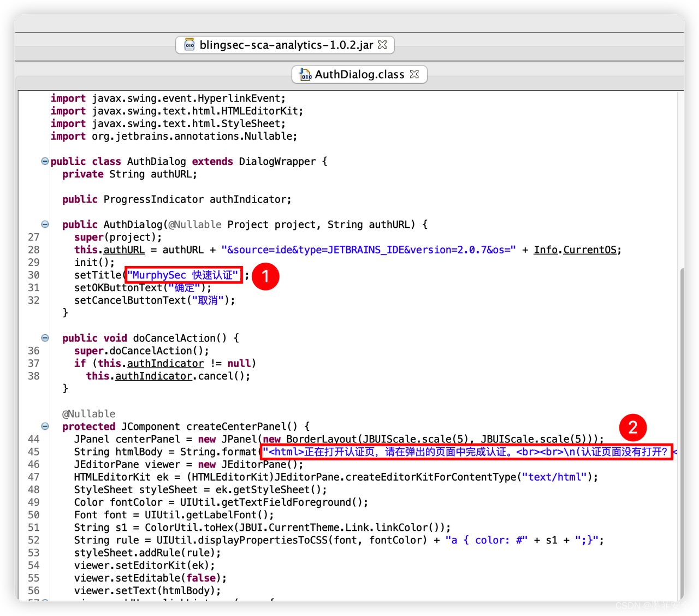Click viewer.setEditable(false) on line 55
Viewport: 699px width, 616px height.
[151, 578]
